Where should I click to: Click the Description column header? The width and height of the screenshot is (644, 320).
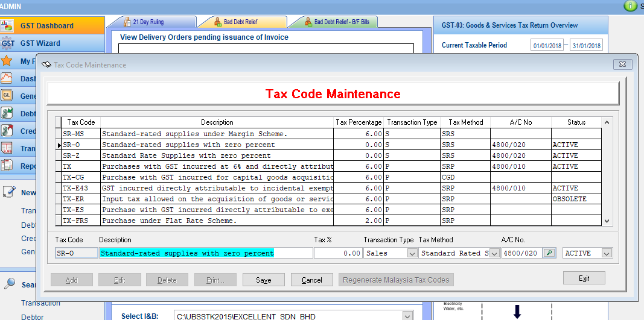(217, 122)
